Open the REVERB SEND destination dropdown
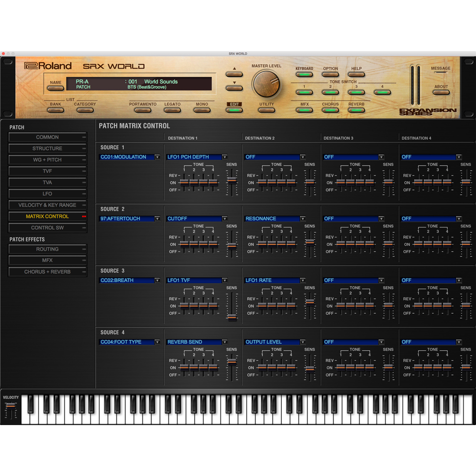The width and height of the screenshot is (476, 476). click(197, 342)
